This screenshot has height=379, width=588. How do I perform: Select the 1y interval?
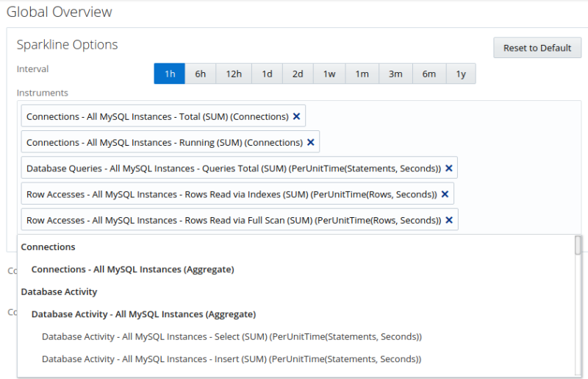pos(461,74)
